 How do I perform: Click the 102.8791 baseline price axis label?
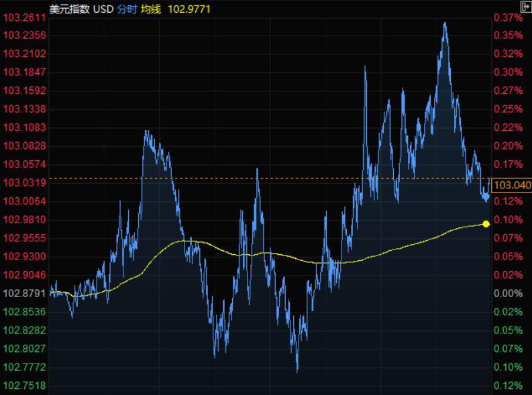(24, 293)
